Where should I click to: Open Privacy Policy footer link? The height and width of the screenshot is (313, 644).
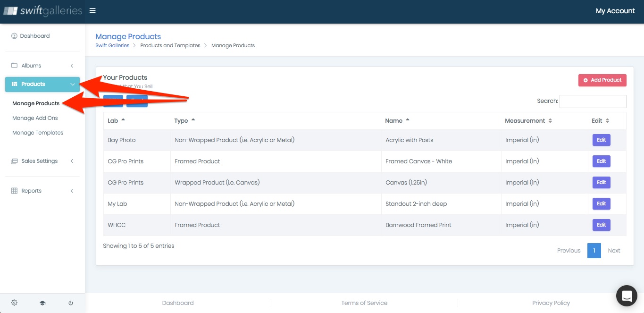(x=551, y=303)
